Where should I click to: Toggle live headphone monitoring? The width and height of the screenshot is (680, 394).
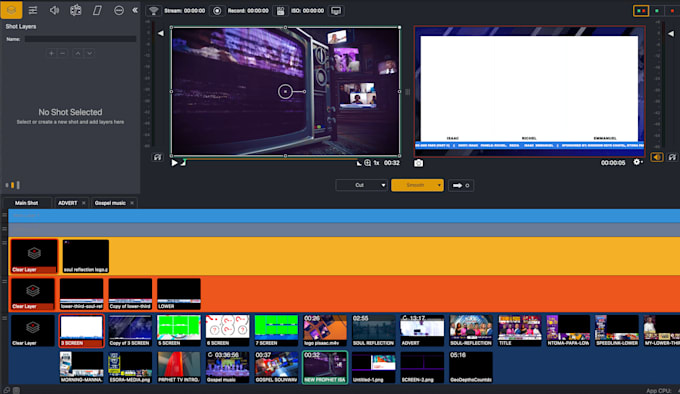tap(672, 157)
